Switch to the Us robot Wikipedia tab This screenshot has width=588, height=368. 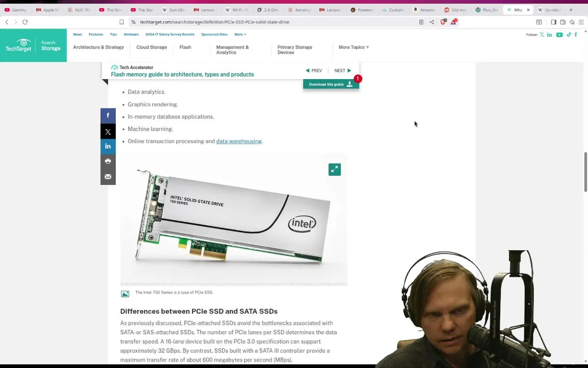click(550, 10)
